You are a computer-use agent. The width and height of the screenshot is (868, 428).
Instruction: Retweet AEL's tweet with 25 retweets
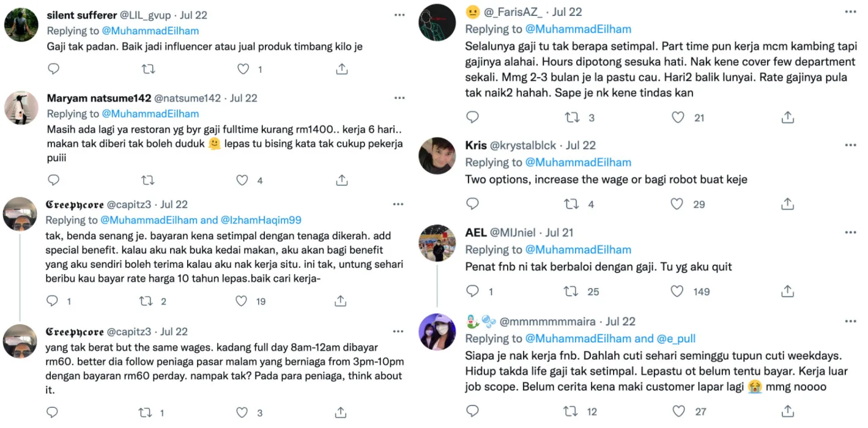(x=571, y=291)
